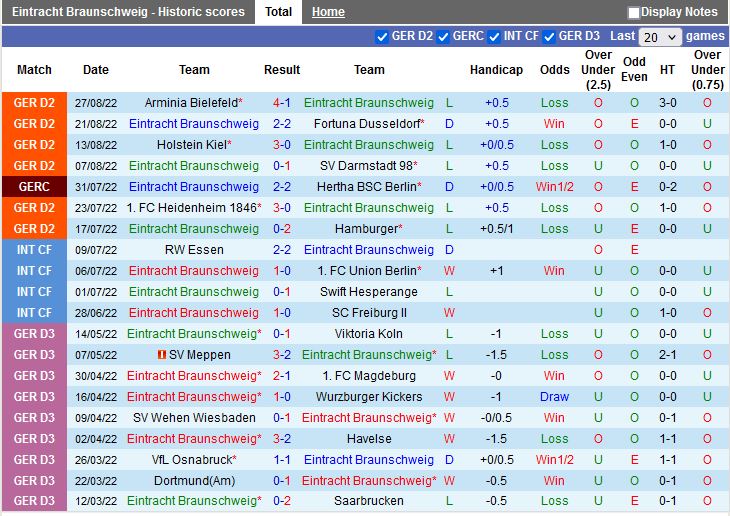Click the +1 handicap on 06/07/22 row
730x516 pixels.
497,271
